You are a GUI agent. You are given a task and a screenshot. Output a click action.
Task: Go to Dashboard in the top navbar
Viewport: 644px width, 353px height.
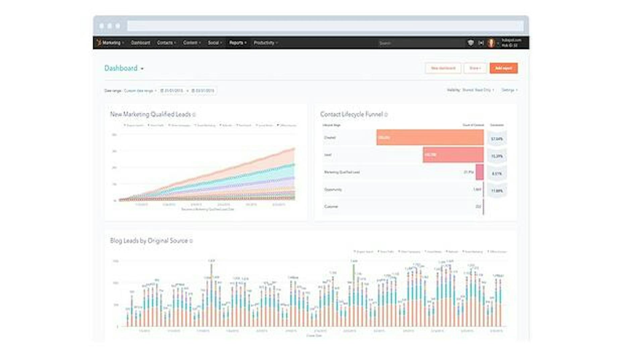click(x=141, y=43)
